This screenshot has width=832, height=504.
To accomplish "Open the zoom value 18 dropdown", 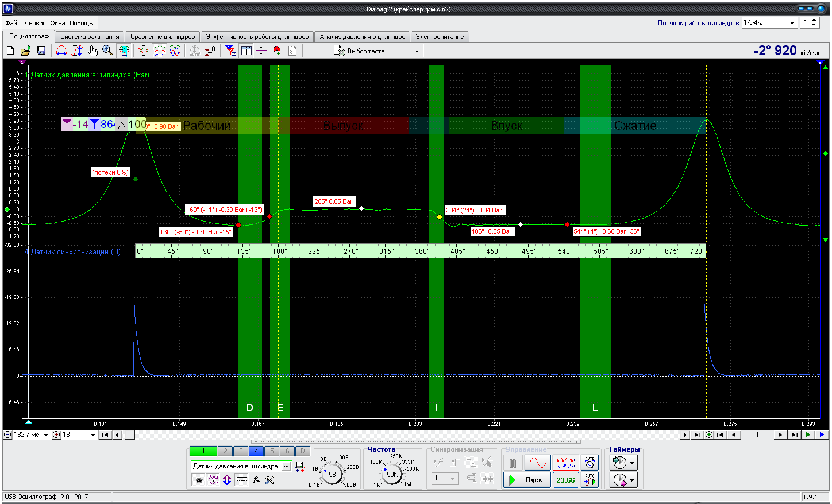I will tap(93, 435).
